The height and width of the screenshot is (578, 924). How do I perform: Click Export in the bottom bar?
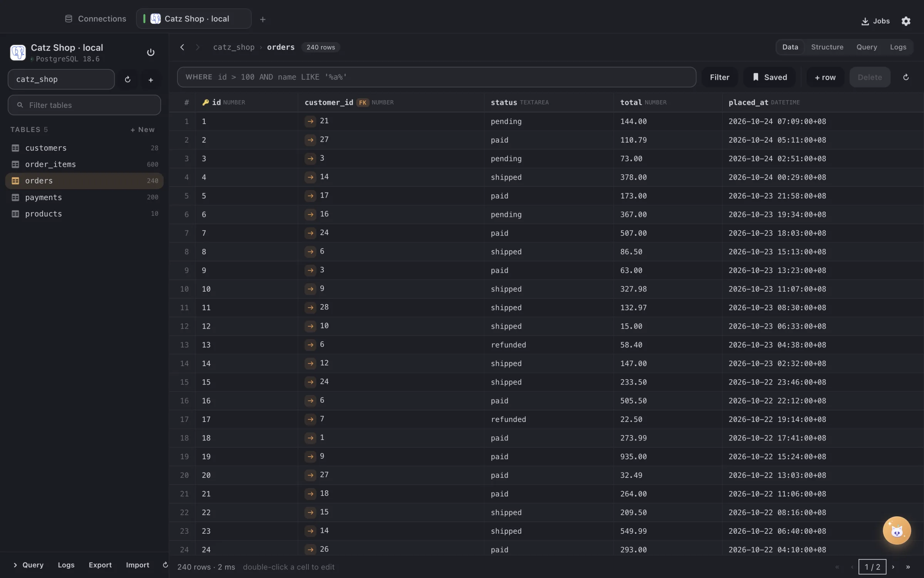pyautogui.click(x=100, y=565)
